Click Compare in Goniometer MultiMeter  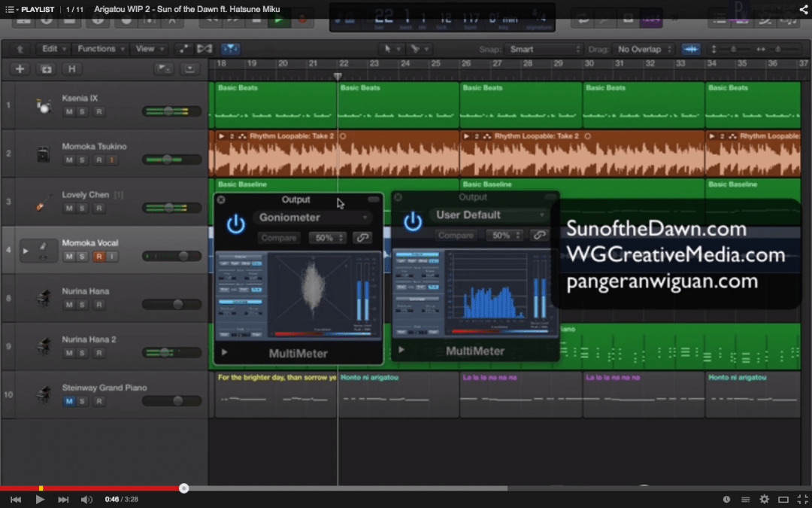pos(279,238)
